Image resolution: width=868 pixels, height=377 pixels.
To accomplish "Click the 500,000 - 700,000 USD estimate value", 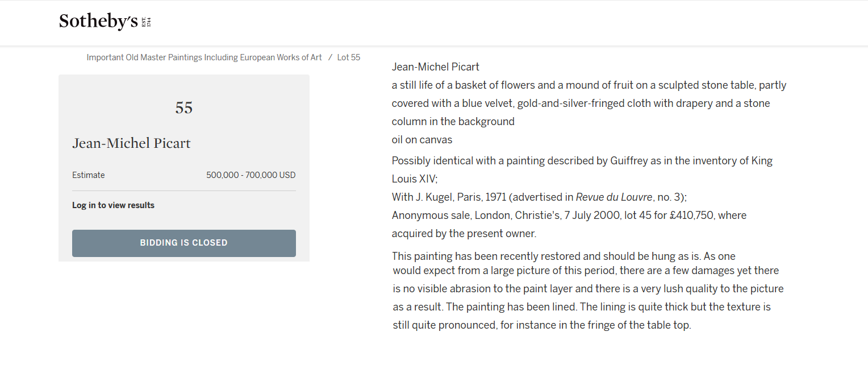I will pyautogui.click(x=251, y=175).
